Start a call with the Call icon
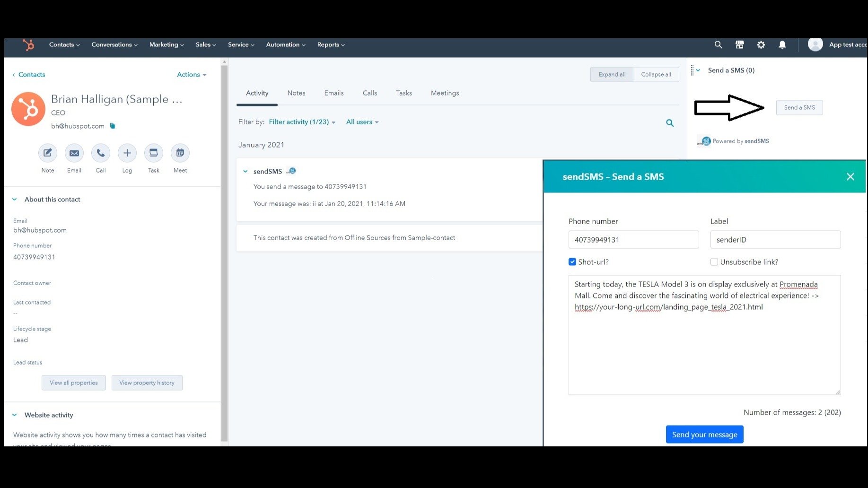 pos(101,153)
